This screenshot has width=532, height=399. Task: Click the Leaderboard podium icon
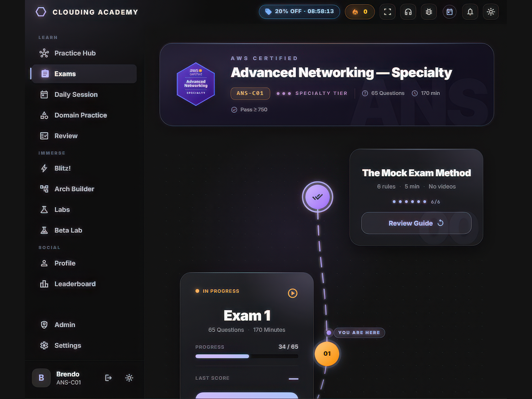point(44,284)
